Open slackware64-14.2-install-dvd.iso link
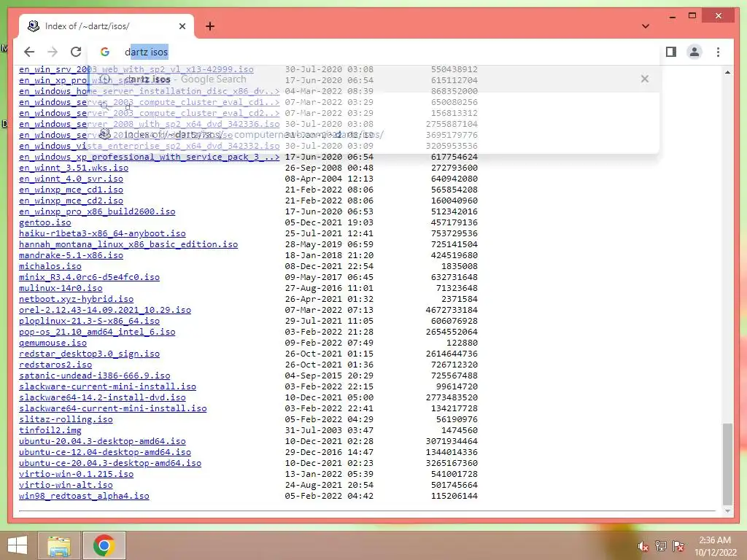Image resolution: width=747 pixels, height=560 pixels. click(102, 397)
